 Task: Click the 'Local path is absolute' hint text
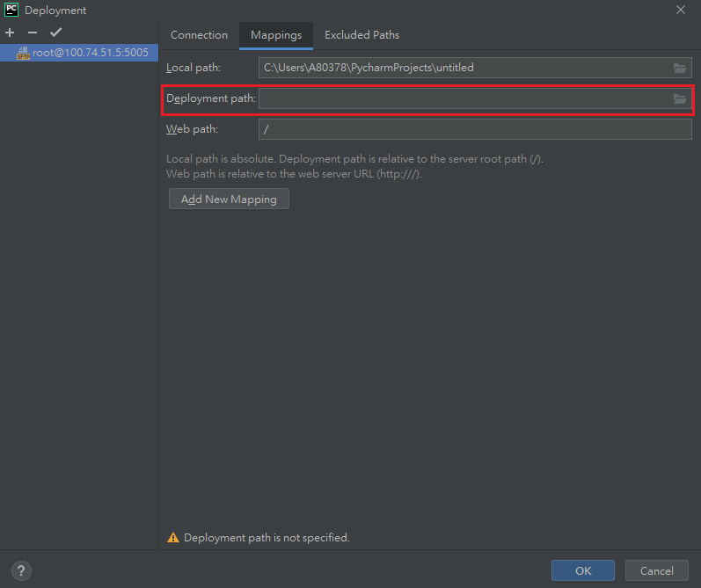click(x=220, y=159)
